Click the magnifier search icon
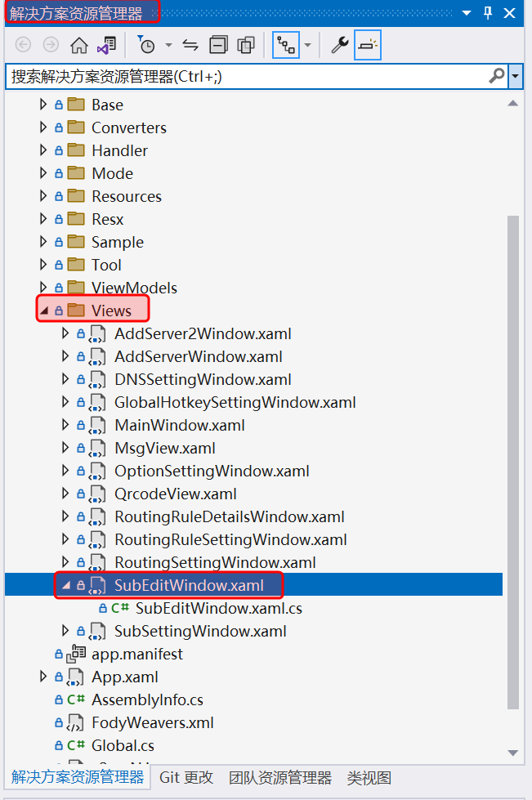This screenshot has width=532, height=800. [496, 76]
